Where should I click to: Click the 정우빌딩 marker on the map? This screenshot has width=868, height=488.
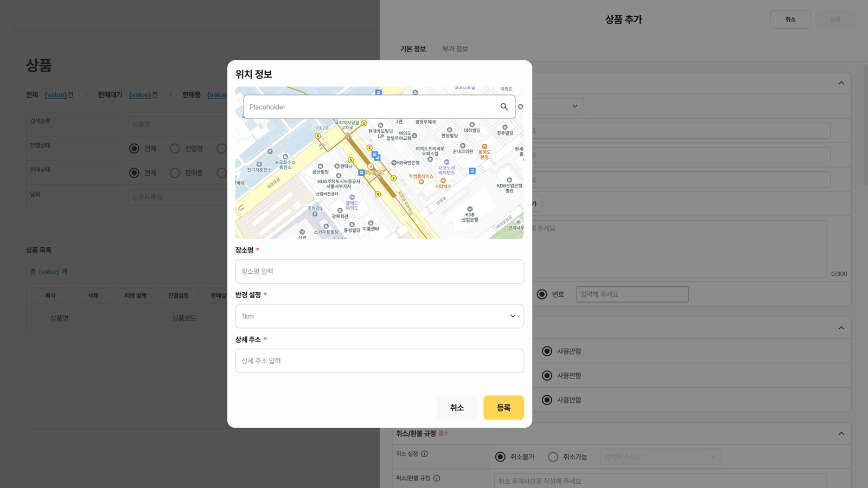point(505,127)
